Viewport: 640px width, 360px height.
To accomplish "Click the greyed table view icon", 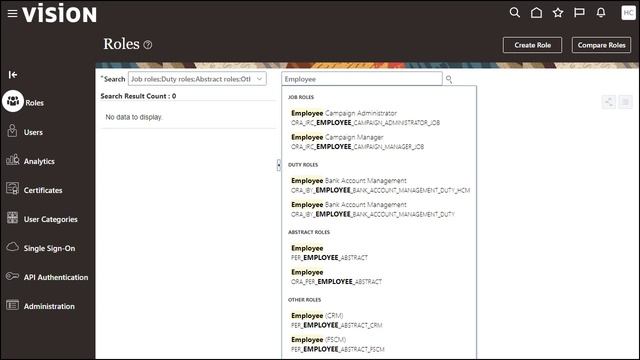I will tap(625, 102).
